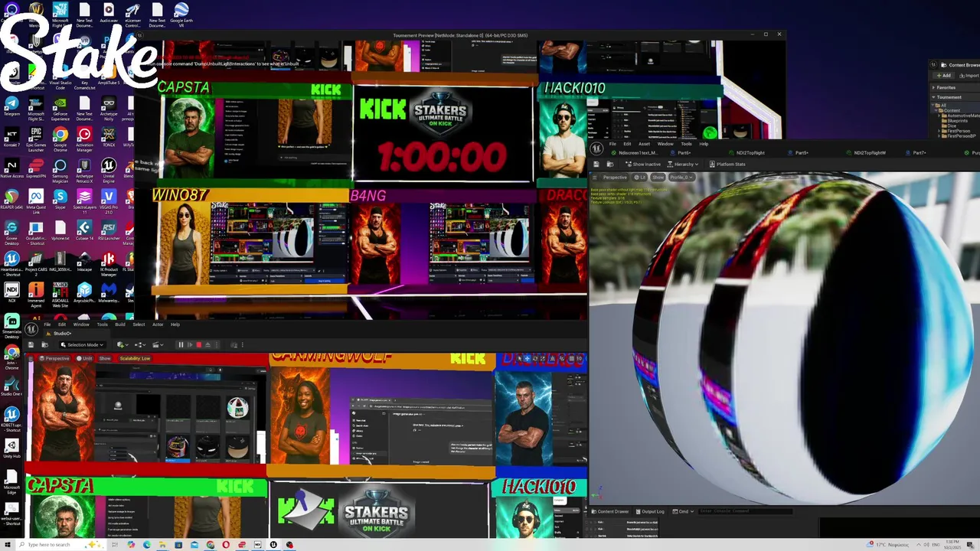This screenshot has height=551, width=980.
Task: Select FirstPerson folder in Content Browser tree
Action: (957, 131)
